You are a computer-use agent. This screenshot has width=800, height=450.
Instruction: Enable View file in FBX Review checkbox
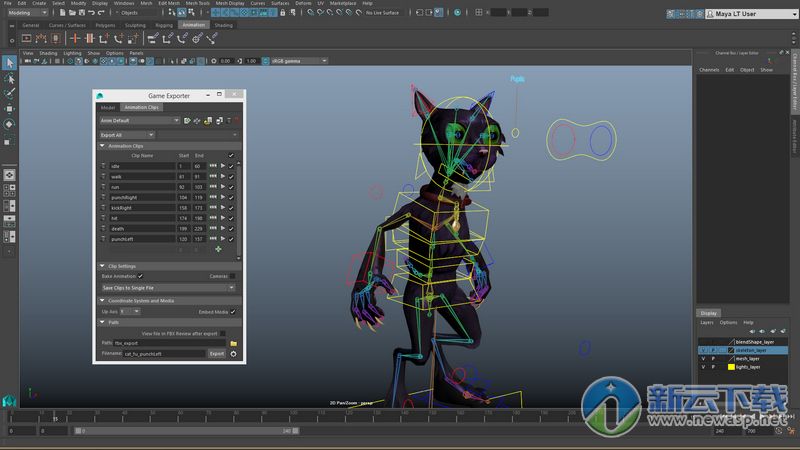point(222,333)
